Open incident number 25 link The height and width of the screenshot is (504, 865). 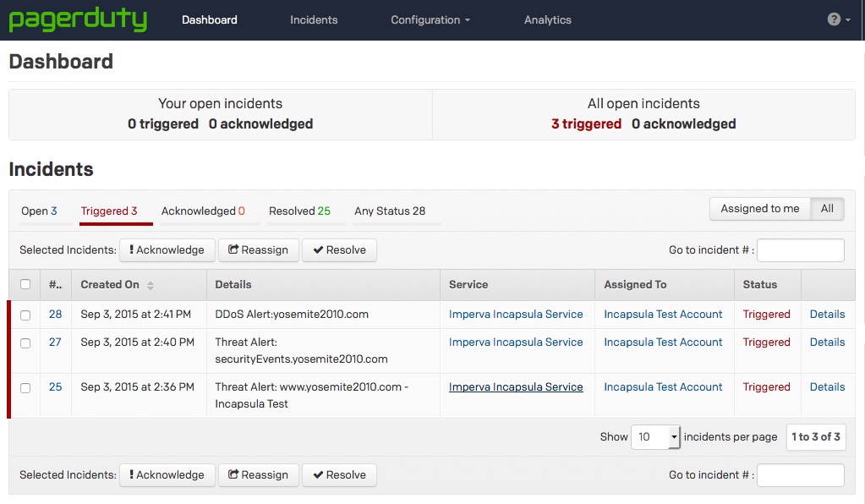tap(55, 387)
